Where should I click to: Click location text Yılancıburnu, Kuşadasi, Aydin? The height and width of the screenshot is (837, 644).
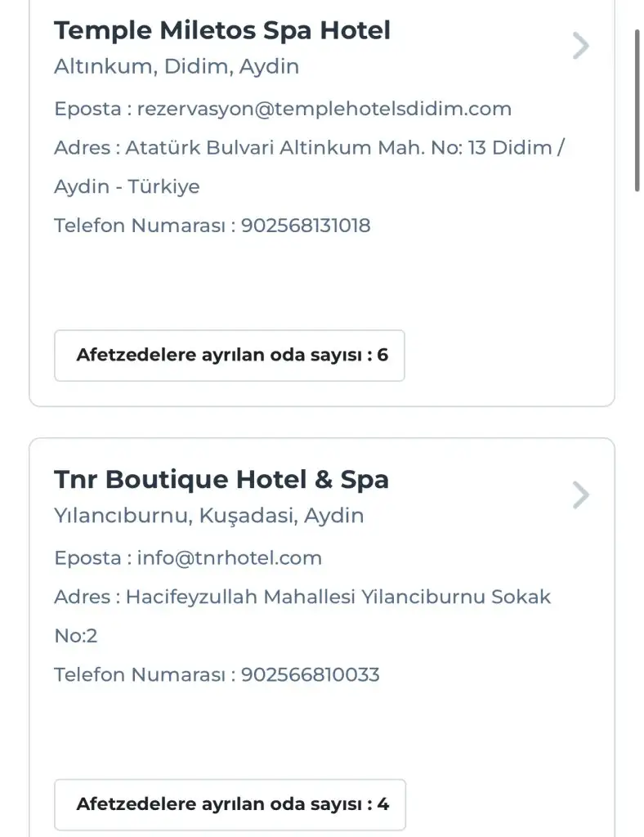209,517
